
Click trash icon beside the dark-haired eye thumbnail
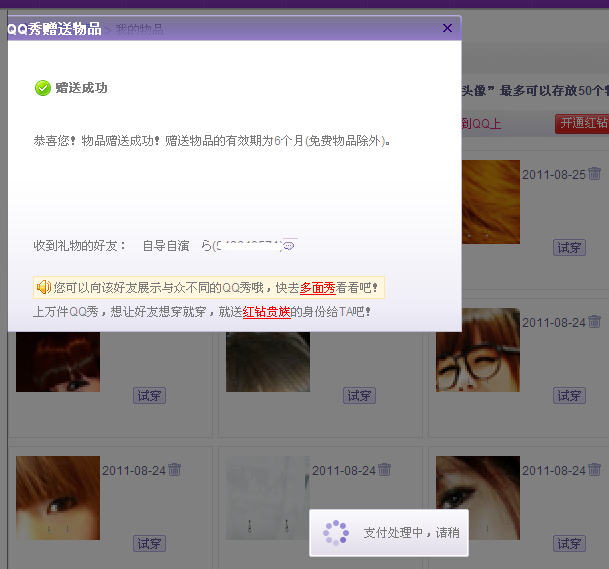594,469
